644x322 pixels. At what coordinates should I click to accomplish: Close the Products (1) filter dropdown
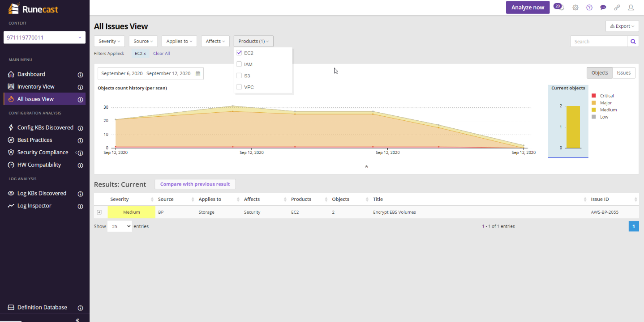click(x=253, y=41)
